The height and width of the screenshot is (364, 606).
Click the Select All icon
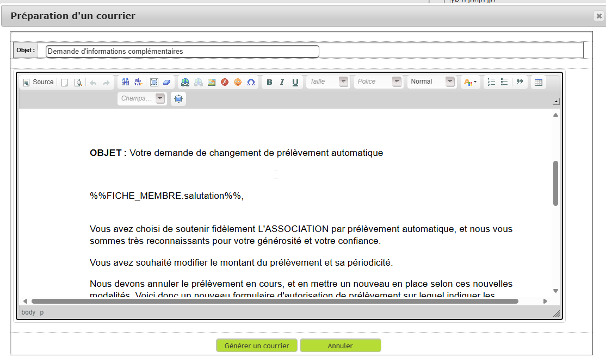(x=154, y=82)
